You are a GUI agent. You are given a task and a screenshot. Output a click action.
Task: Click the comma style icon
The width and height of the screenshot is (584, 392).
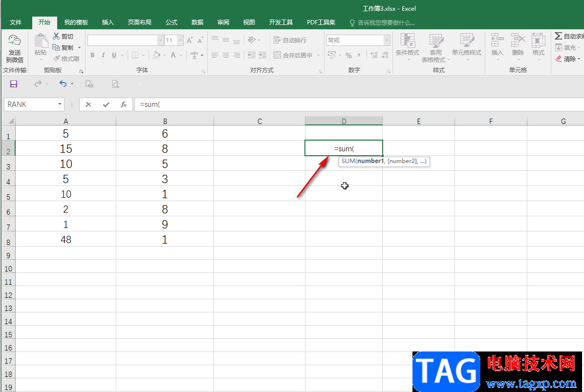pyautogui.click(x=359, y=55)
